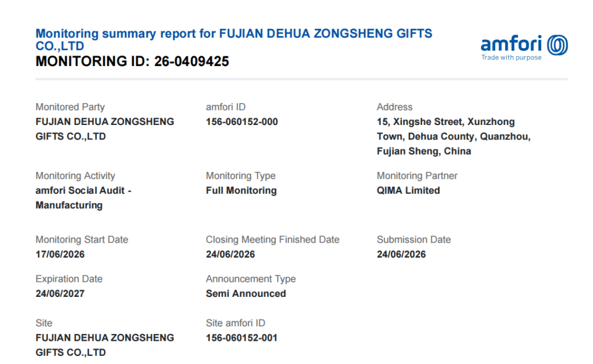This screenshot has height=364, width=593.
Task: Click the Monitoring Partner label
Action: [x=417, y=176]
